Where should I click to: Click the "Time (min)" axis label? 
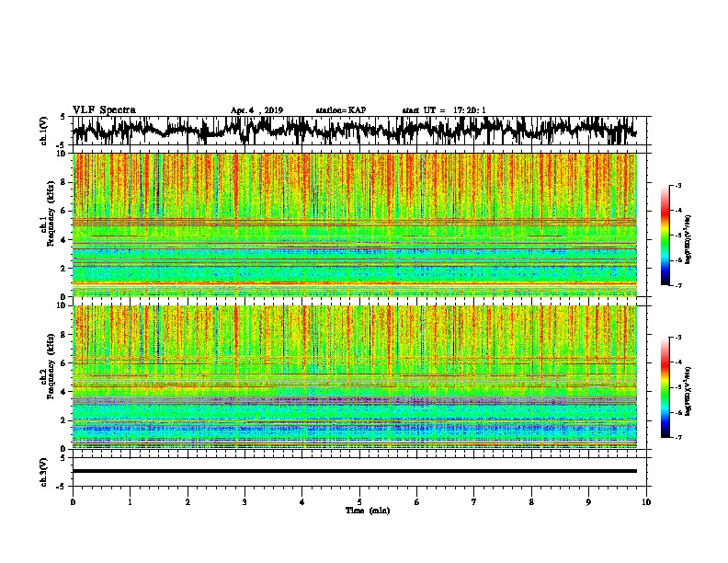(368, 511)
